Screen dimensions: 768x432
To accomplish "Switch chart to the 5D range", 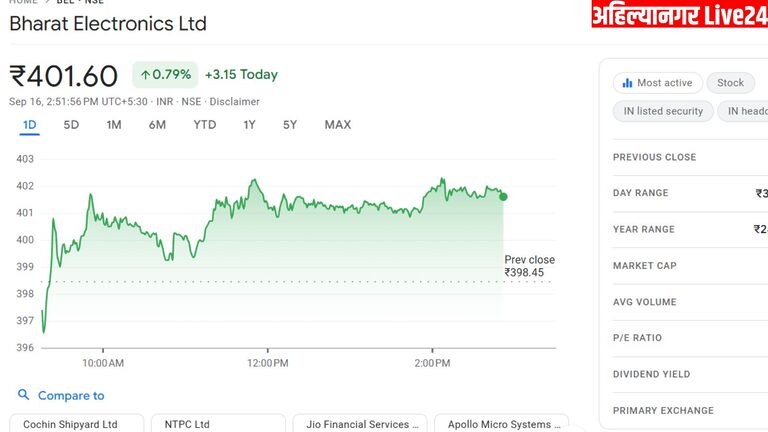I will tap(71, 125).
